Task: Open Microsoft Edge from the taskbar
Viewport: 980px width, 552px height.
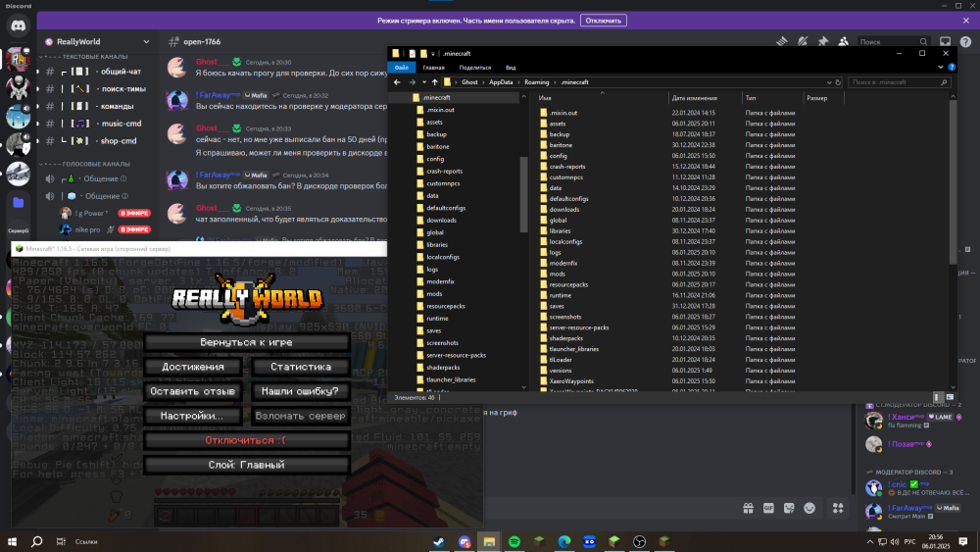Action: point(564,541)
